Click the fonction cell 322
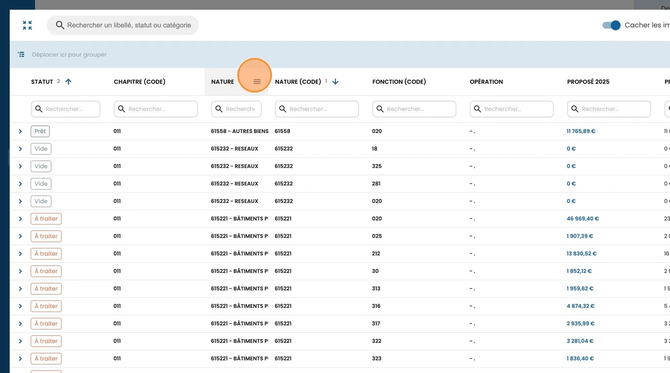 pos(376,341)
